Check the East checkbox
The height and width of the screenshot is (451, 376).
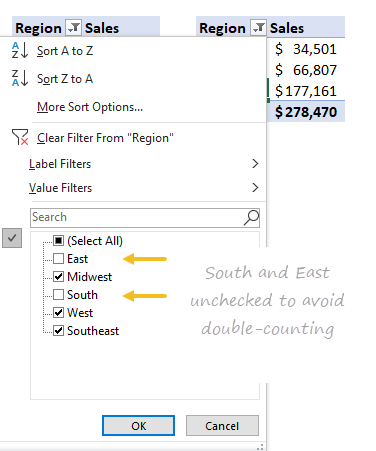[59, 259]
